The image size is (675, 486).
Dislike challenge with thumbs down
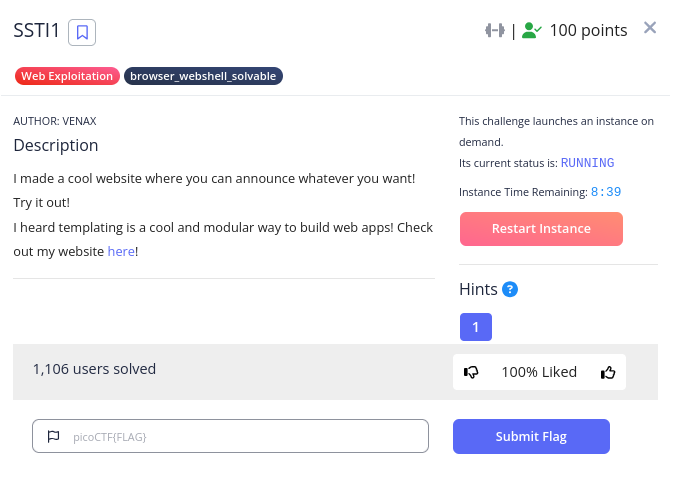[x=472, y=372]
